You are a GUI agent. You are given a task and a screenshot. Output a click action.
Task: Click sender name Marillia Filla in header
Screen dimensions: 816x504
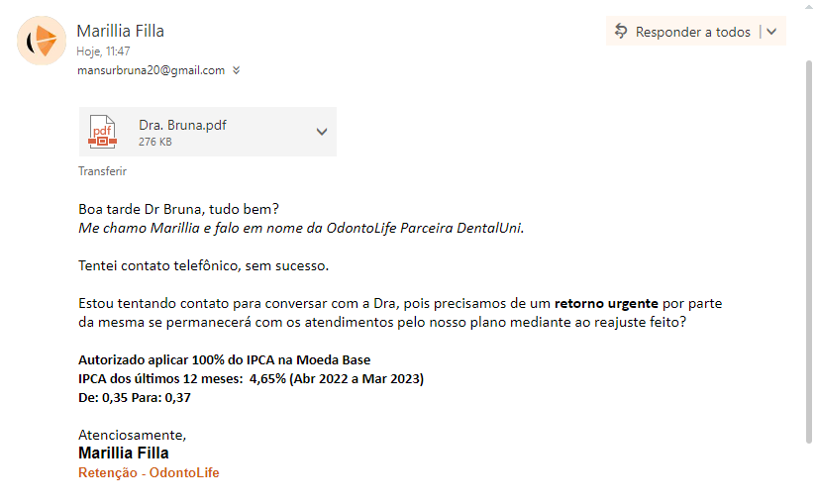[x=120, y=31]
